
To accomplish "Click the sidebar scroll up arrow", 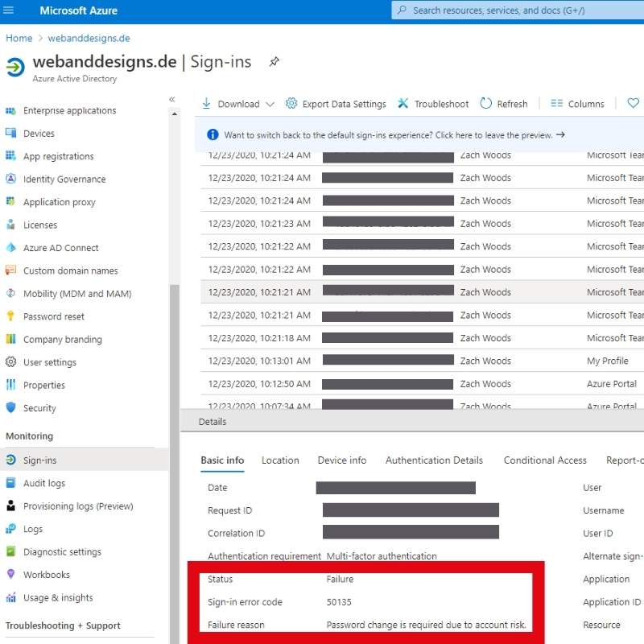I will (x=175, y=114).
